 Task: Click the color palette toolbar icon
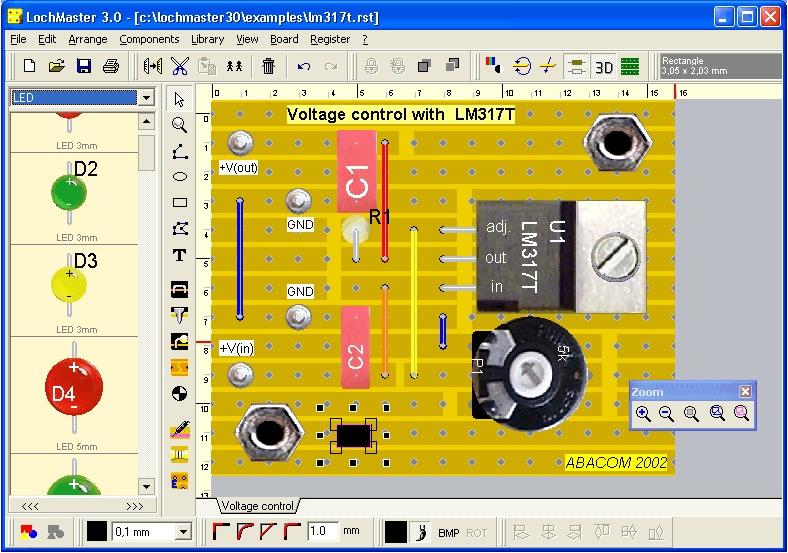coord(493,65)
